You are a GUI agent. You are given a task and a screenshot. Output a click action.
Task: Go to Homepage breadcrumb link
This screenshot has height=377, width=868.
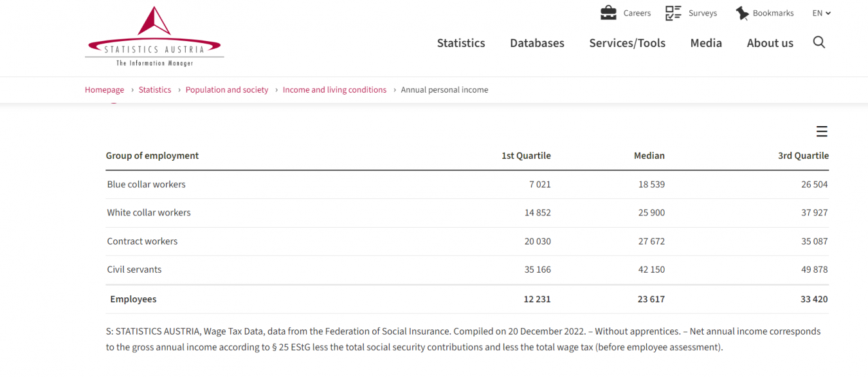click(x=104, y=90)
